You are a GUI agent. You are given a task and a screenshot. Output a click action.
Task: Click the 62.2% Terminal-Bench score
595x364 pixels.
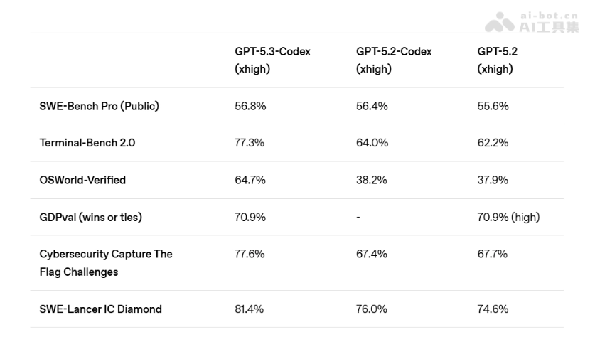coord(493,143)
